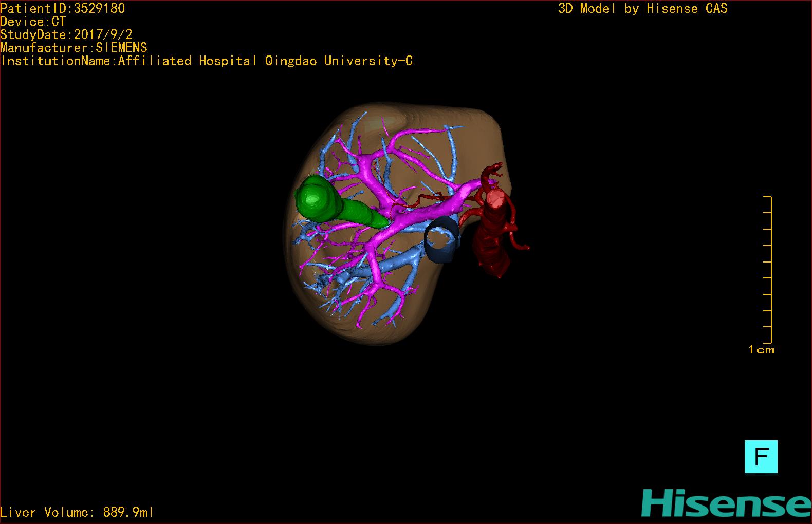Screen dimensions: 812x524
Task: Click the '1cm' scale label
Action: click(761, 350)
